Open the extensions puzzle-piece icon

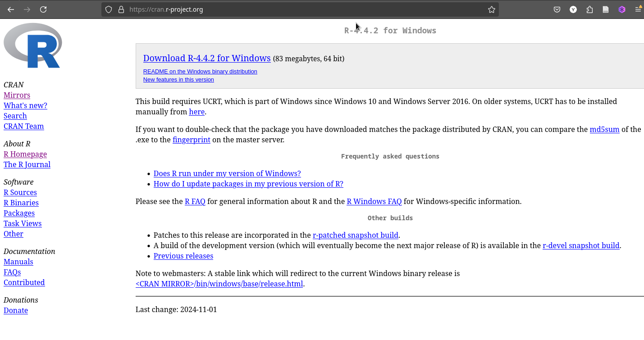[589, 9]
